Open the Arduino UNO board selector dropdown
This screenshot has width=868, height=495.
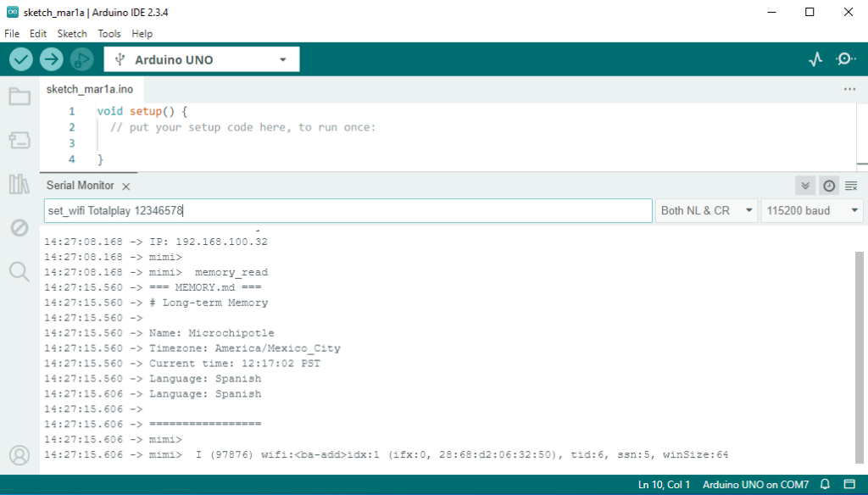pos(202,59)
